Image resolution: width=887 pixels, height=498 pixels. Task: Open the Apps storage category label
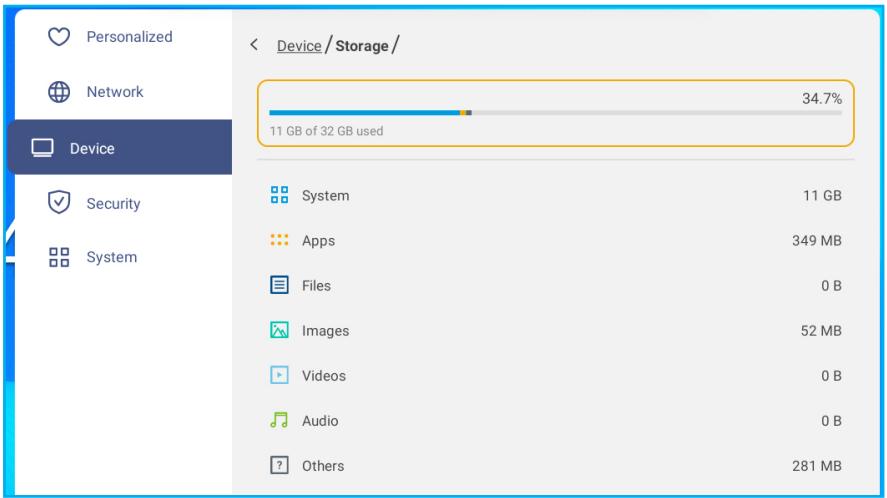(x=318, y=241)
